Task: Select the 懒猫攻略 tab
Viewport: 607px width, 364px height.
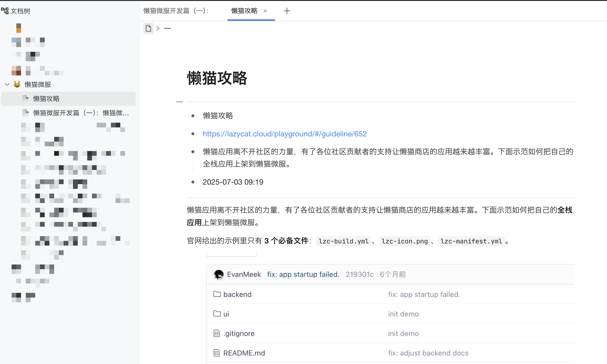Action: coord(244,11)
